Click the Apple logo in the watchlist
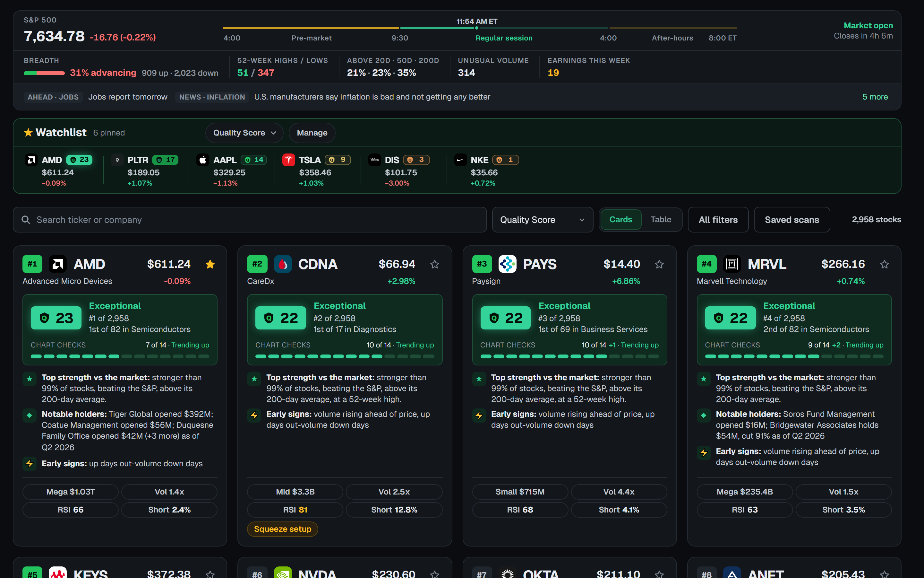 click(x=203, y=160)
